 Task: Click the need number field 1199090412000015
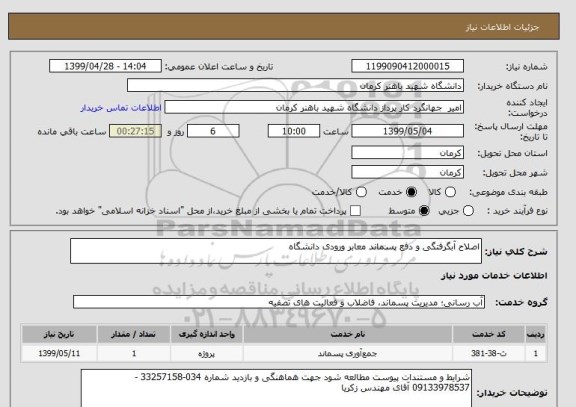click(407, 66)
